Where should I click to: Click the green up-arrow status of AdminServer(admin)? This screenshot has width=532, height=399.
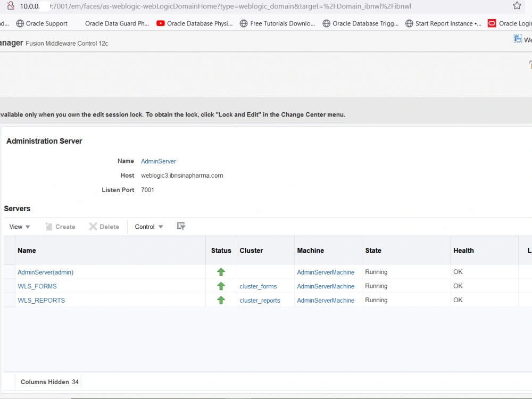click(x=221, y=272)
